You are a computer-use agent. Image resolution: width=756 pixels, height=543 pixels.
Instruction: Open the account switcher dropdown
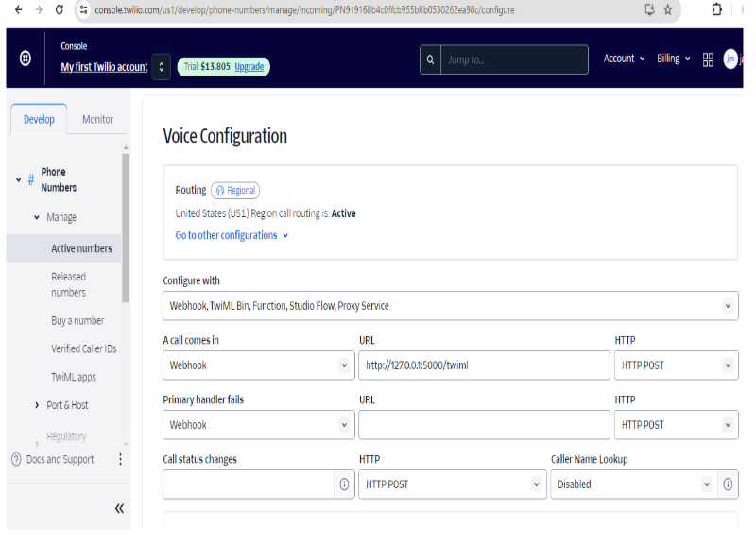click(161, 67)
